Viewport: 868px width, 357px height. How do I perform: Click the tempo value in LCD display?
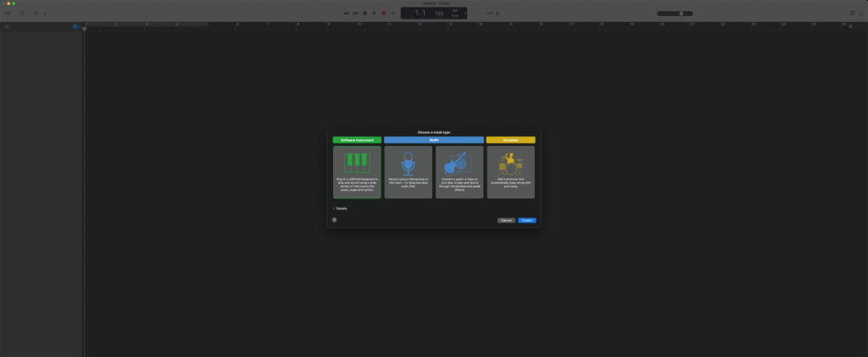tap(439, 14)
